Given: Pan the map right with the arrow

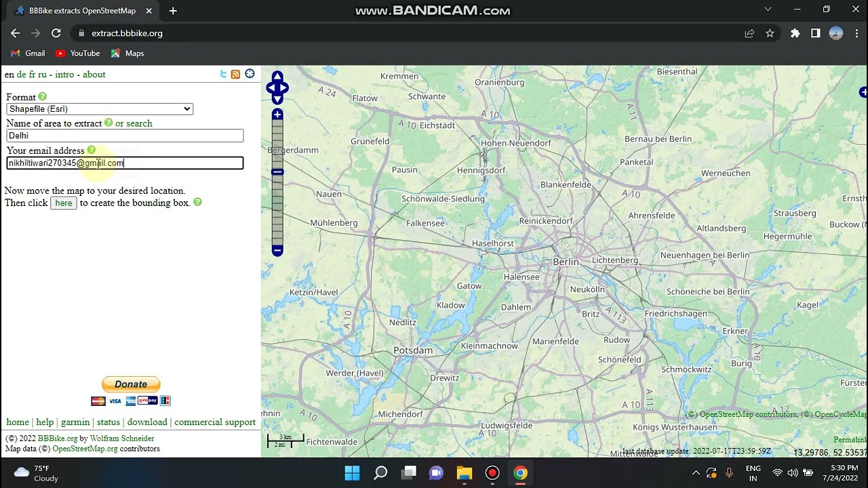Looking at the screenshot, I should [284, 87].
